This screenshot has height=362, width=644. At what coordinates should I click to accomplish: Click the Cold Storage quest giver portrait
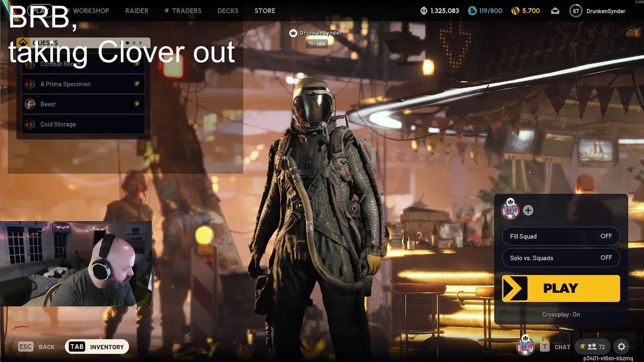tap(30, 124)
